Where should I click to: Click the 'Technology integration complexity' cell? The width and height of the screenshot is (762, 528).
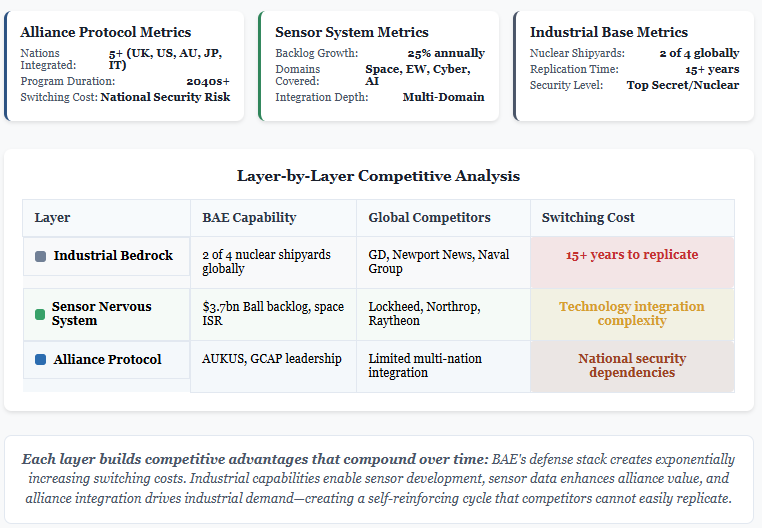(x=632, y=314)
